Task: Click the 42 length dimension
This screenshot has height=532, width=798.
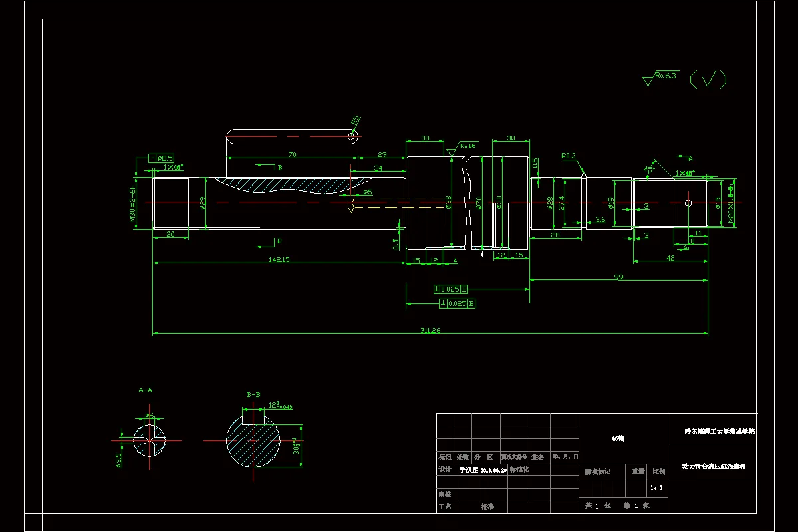Action: pyautogui.click(x=670, y=258)
